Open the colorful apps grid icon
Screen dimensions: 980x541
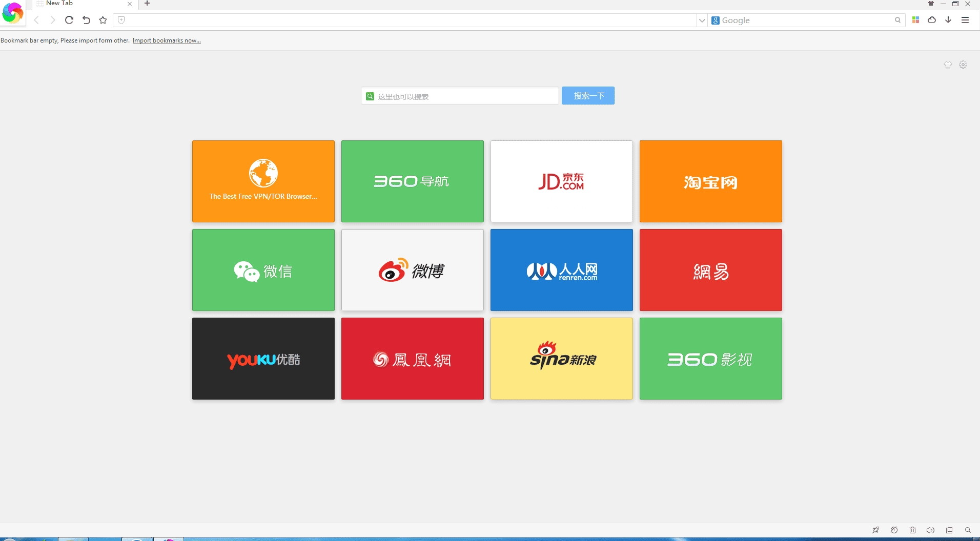(x=915, y=20)
